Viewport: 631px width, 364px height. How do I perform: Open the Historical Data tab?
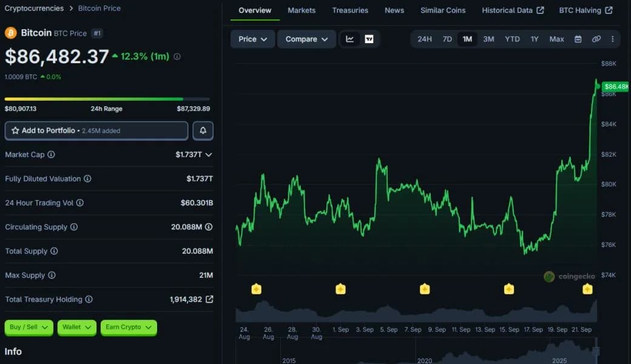(x=513, y=10)
